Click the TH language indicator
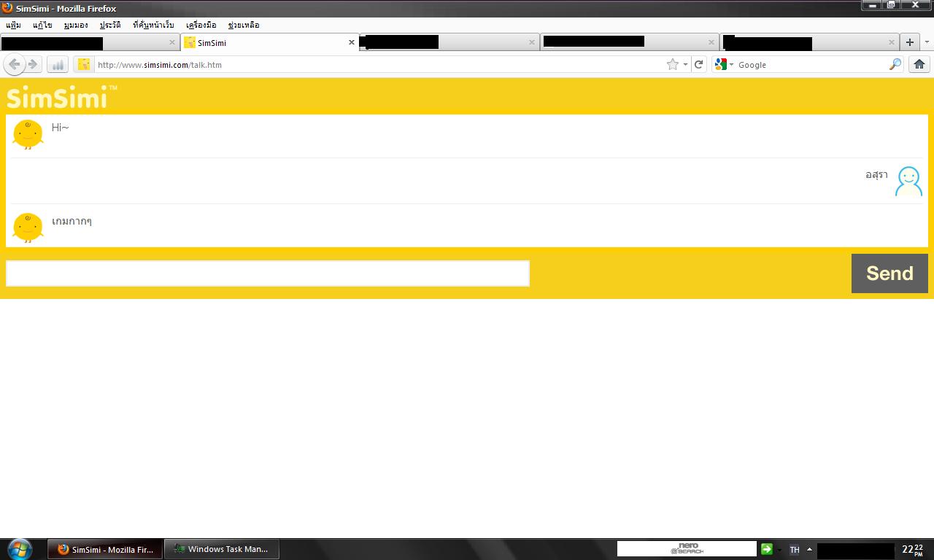This screenshot has height=560, width=934. click(x=795, y=550)
